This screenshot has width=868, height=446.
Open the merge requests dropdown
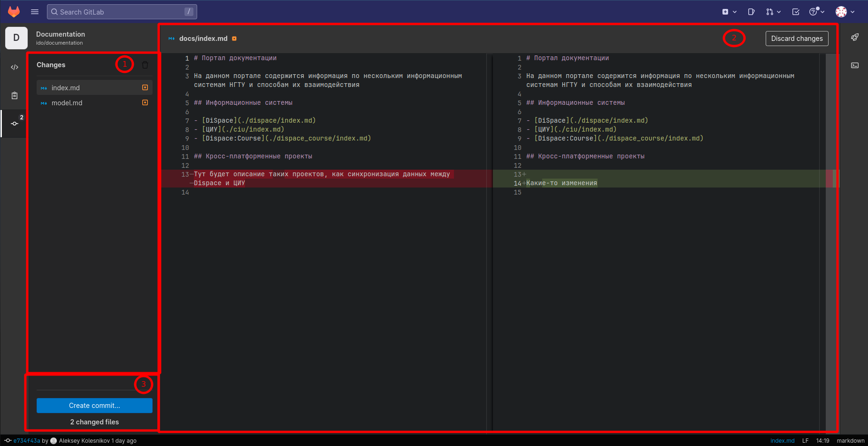click(x=773, y=12)
